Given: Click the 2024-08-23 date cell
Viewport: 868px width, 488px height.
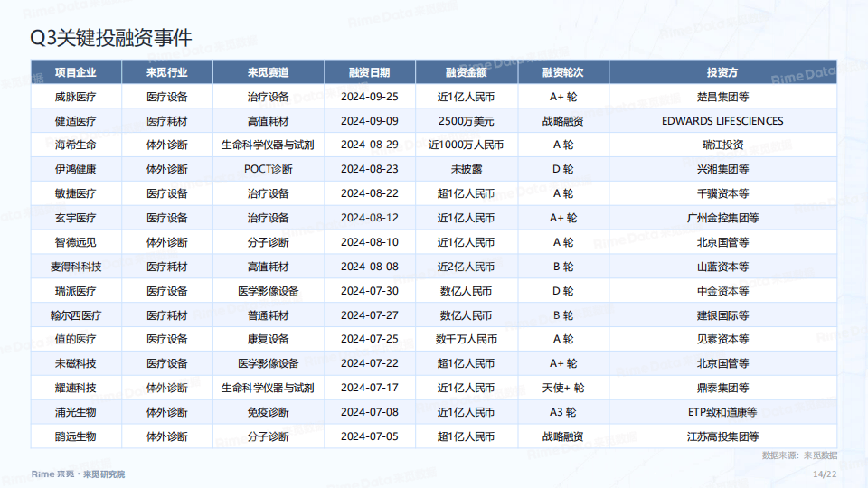Looking at the screenshot, I should pyautogui.click(x=370, y=169).
